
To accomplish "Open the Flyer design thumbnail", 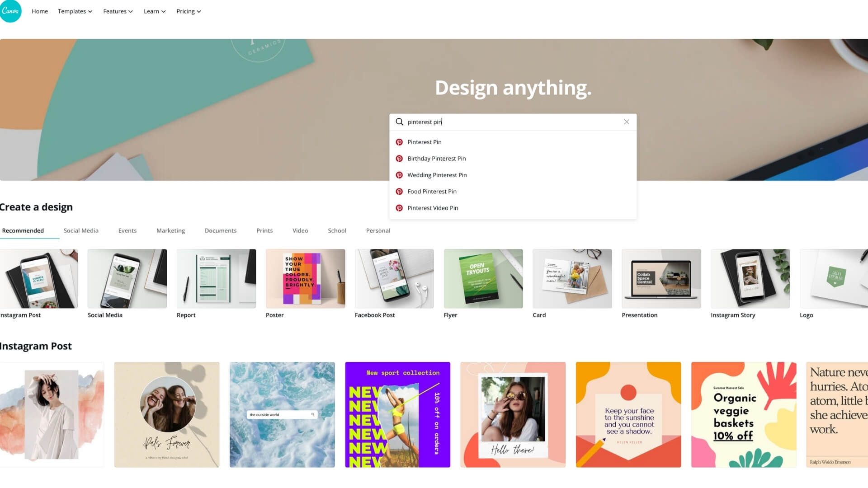I will click(x=483, y=279).
